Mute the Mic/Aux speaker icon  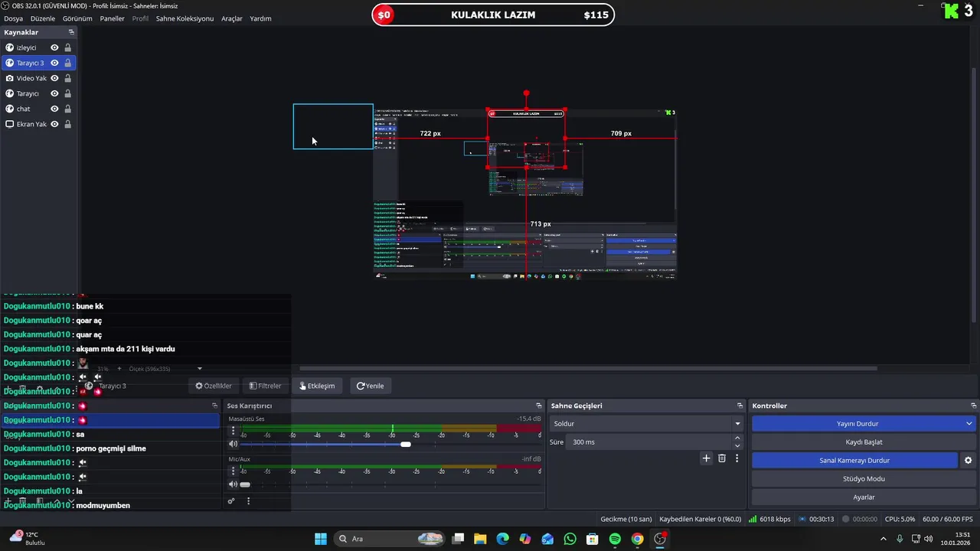(x=233, y=484)
